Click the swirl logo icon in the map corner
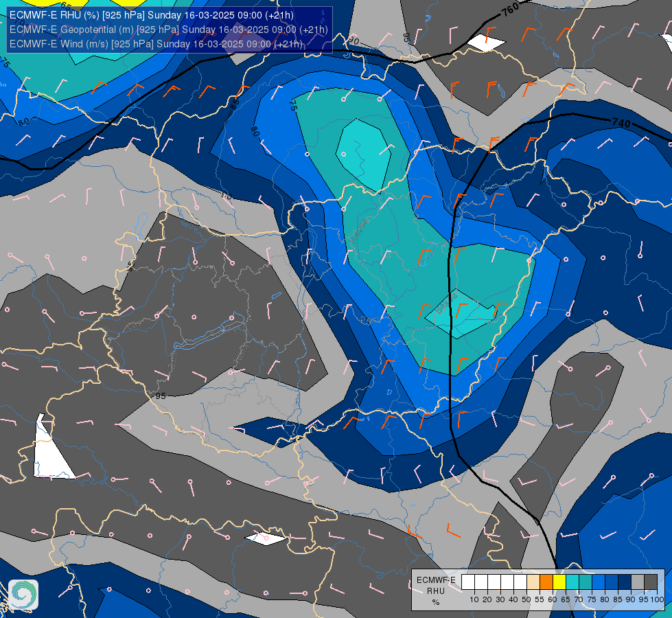The image size is (672, 618). coord(23,595)
